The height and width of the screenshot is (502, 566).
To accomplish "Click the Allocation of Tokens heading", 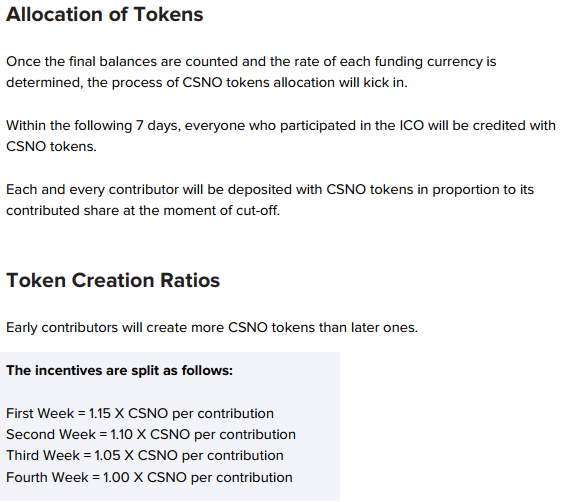I will [105, 15].
